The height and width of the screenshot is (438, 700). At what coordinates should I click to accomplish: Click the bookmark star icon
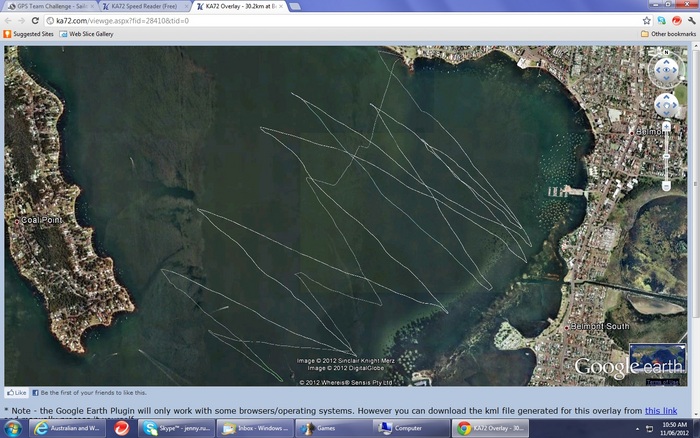pyautogui.click(x=647, y=20)
